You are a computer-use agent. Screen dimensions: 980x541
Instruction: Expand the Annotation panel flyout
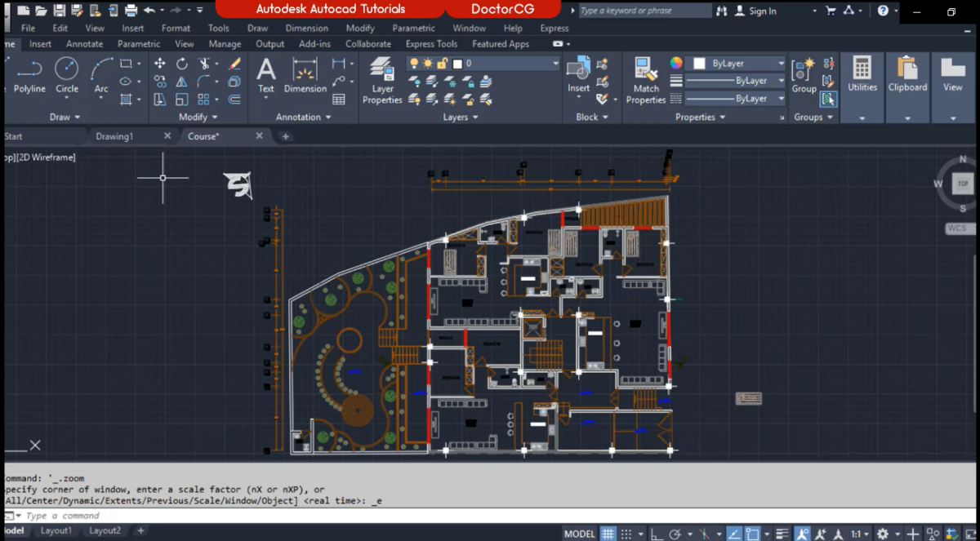click(x=303, y=117)
